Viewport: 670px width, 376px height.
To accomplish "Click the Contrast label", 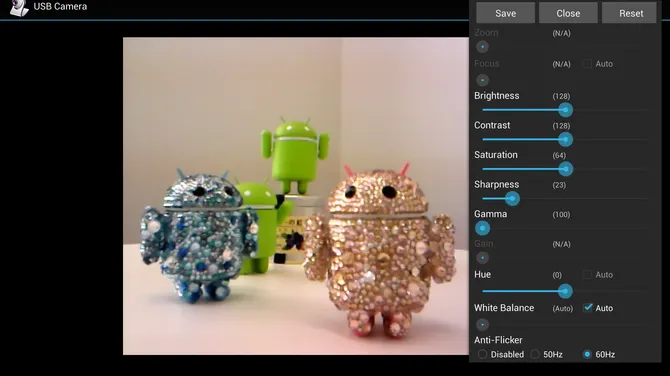I will point(492,125).
